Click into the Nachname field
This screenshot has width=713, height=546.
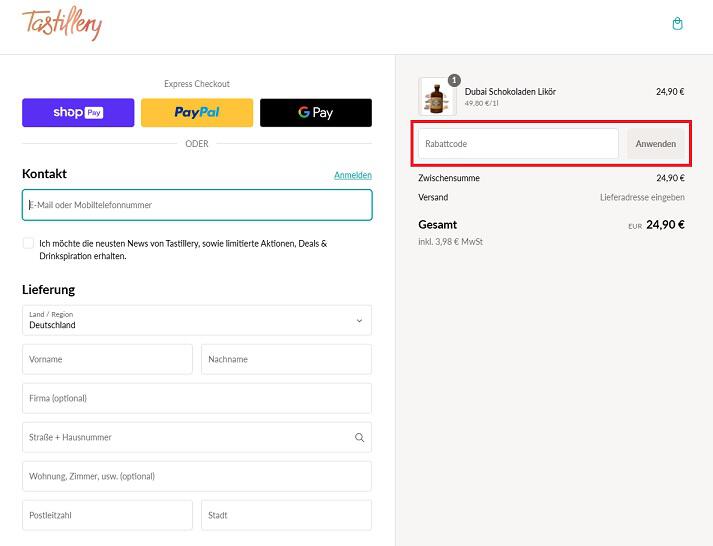click(286, 359)
